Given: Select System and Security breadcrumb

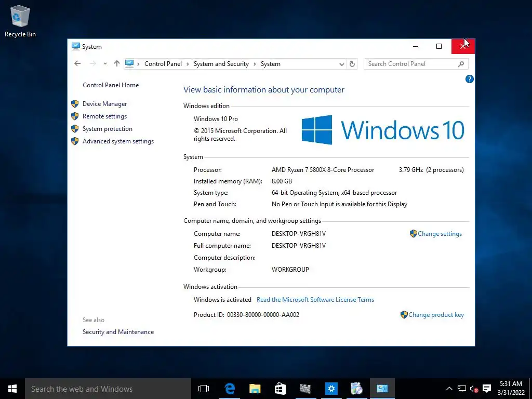Looking at the screenshot, I should tap(221, 64).
